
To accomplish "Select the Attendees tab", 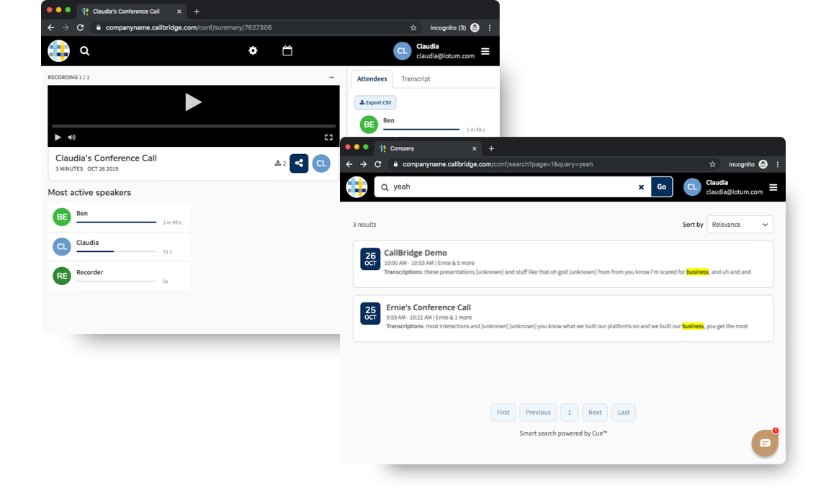I will (372, 78).
